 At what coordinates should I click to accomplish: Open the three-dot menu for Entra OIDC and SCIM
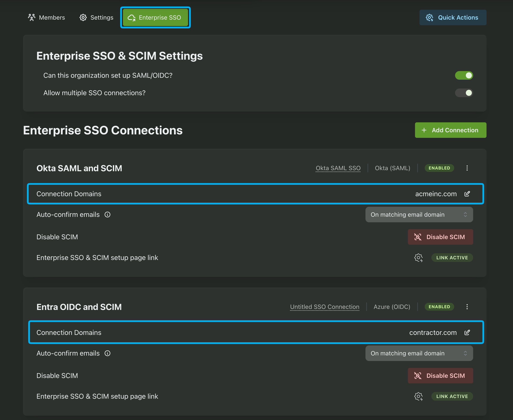click(467, 307)
